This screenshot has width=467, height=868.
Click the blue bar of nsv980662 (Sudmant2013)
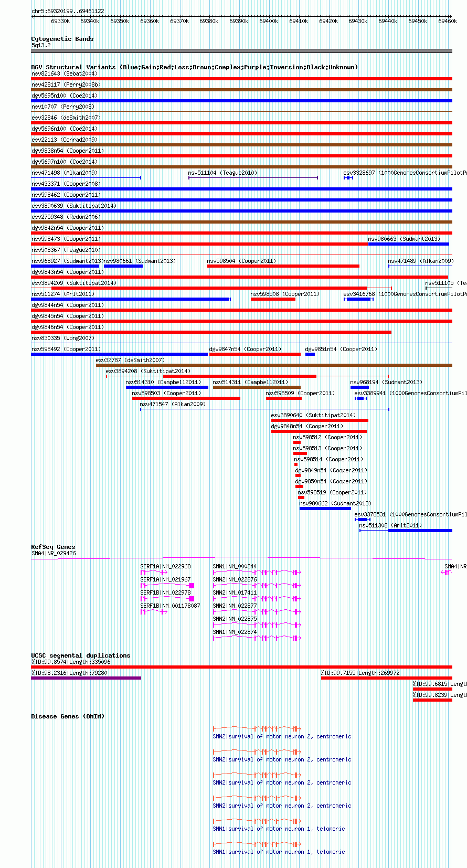pyautogui.click(x=325, y=509)
